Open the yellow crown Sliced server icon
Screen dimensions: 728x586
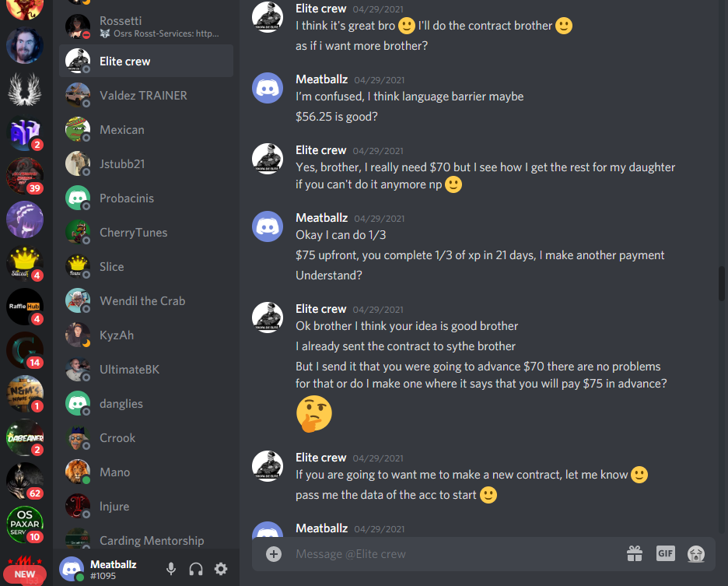click(25, 263)
